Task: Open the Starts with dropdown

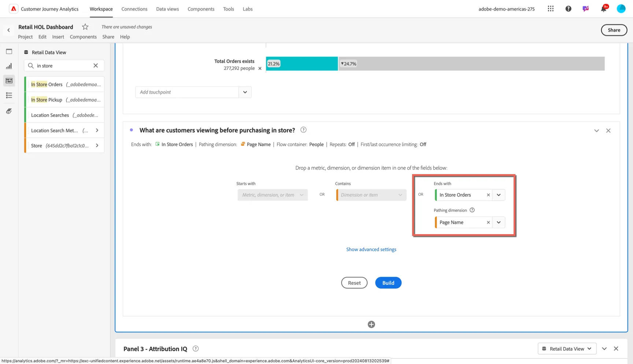Action: point(273,195)
